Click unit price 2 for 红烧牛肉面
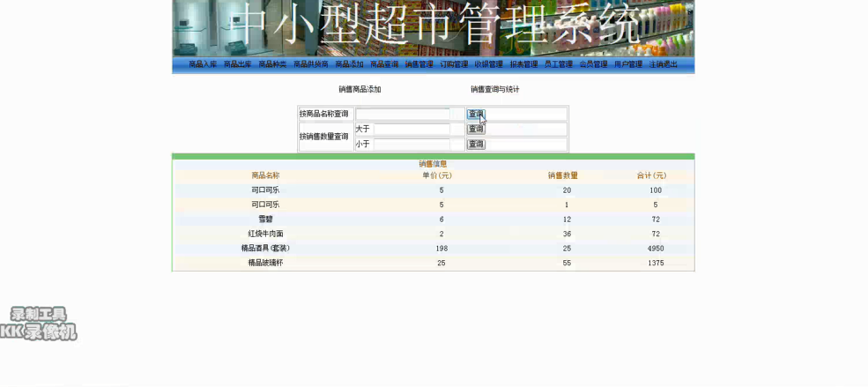Viewport: 868px width, 387px height. [441, 234]
